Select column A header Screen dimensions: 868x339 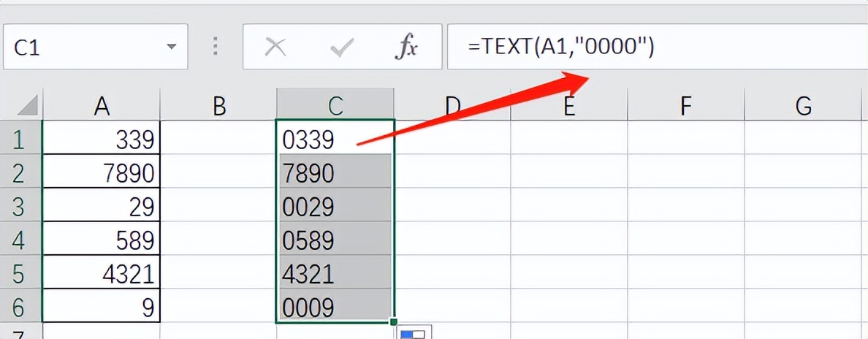coord(102,106)
